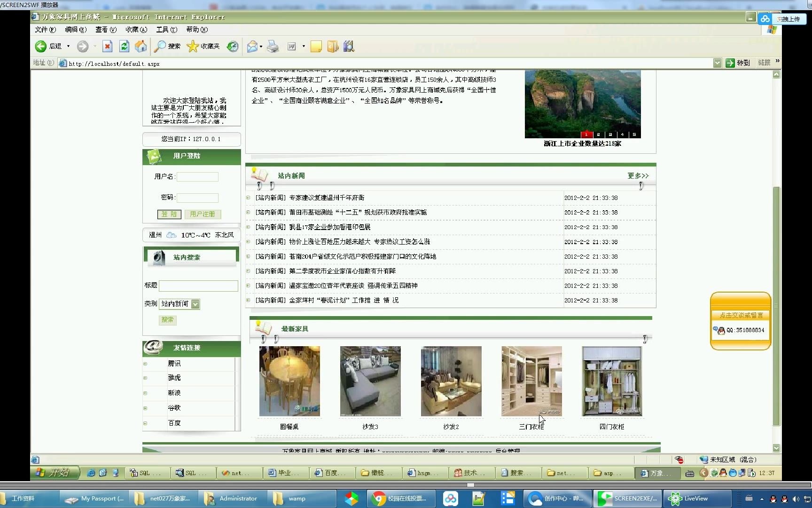
Task: Open the 四门衣柜 furniture thumbnail
Action: [612, 381]
